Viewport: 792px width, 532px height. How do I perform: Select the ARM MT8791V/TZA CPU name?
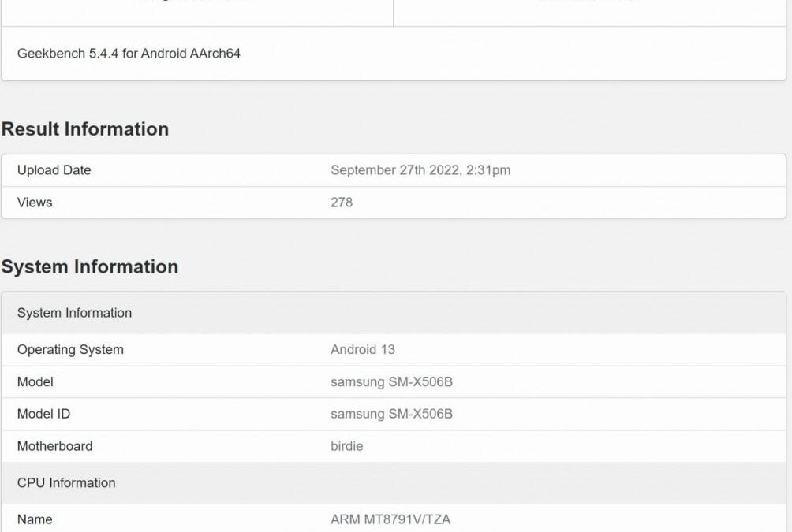click(390, 519)
